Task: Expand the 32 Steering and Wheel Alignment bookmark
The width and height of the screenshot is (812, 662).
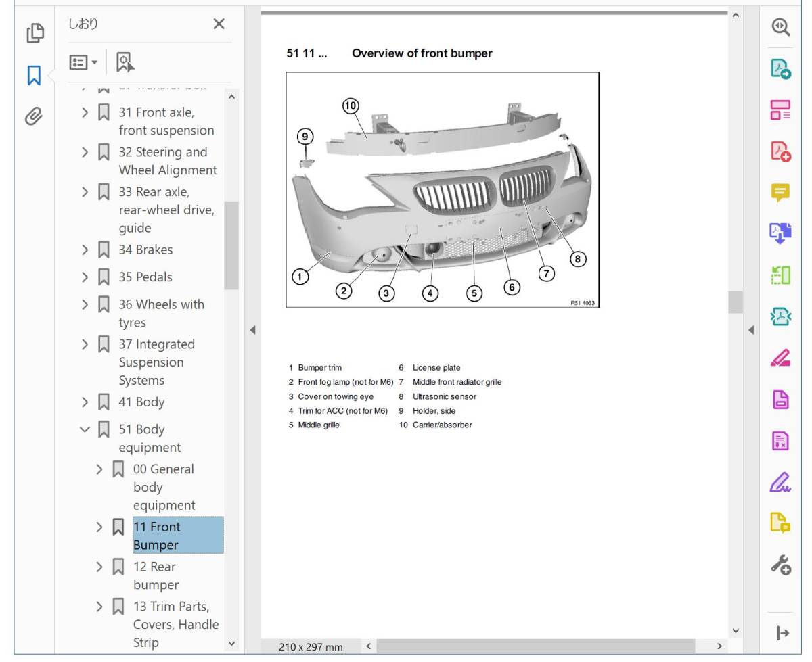Action: (85, 152)
